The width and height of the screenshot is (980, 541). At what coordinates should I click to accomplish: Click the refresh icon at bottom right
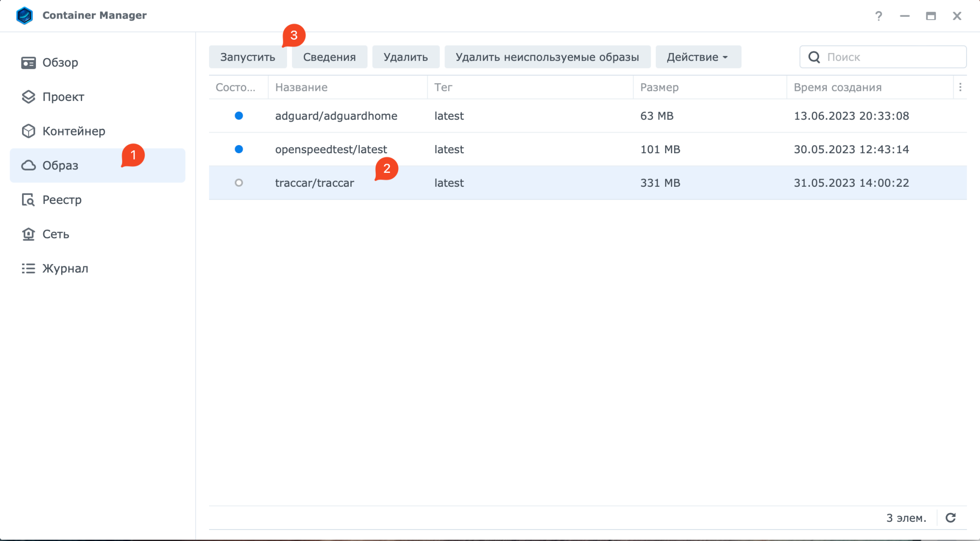[x=951, y=518]
